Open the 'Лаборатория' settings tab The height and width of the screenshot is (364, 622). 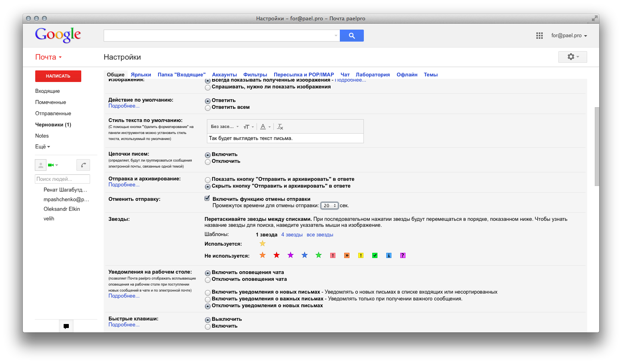[372, 75]
